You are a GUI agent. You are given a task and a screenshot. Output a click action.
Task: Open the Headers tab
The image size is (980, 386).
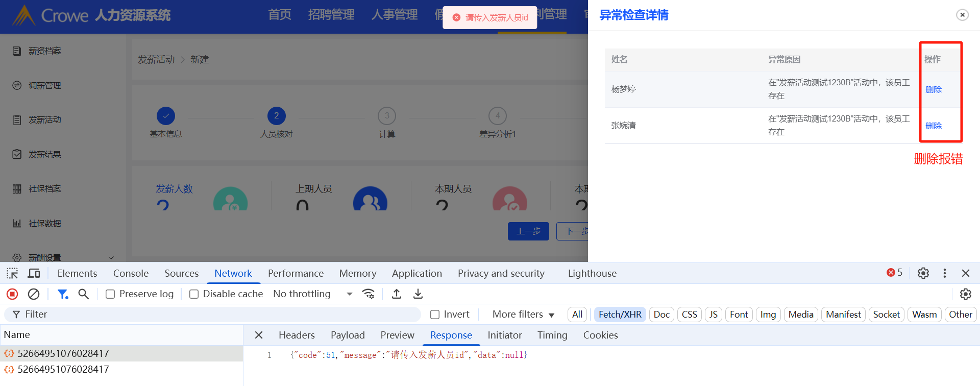(297, 335)
